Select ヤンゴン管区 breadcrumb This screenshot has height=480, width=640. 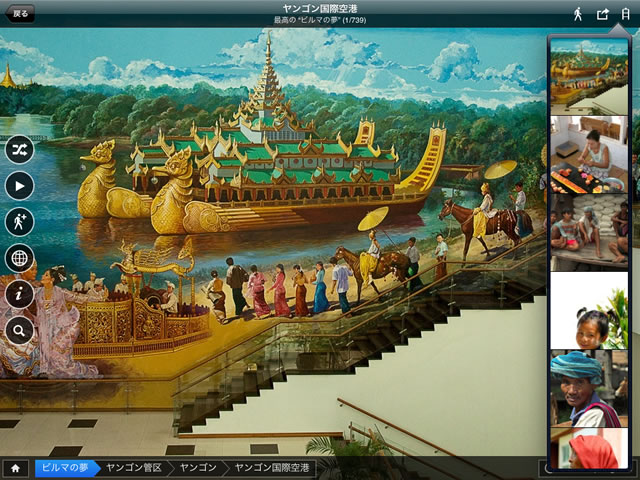[134, 468]
